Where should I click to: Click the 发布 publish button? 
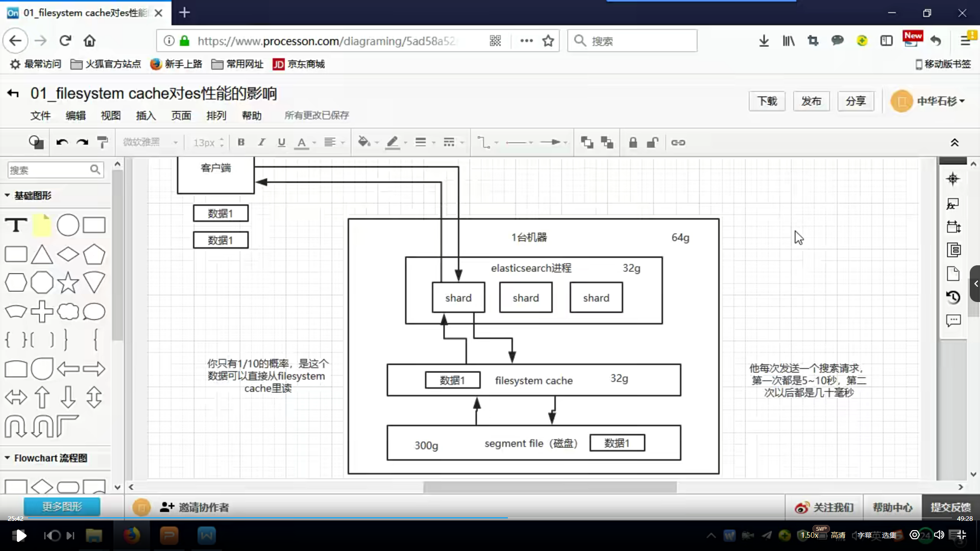[x=811, y=101]
